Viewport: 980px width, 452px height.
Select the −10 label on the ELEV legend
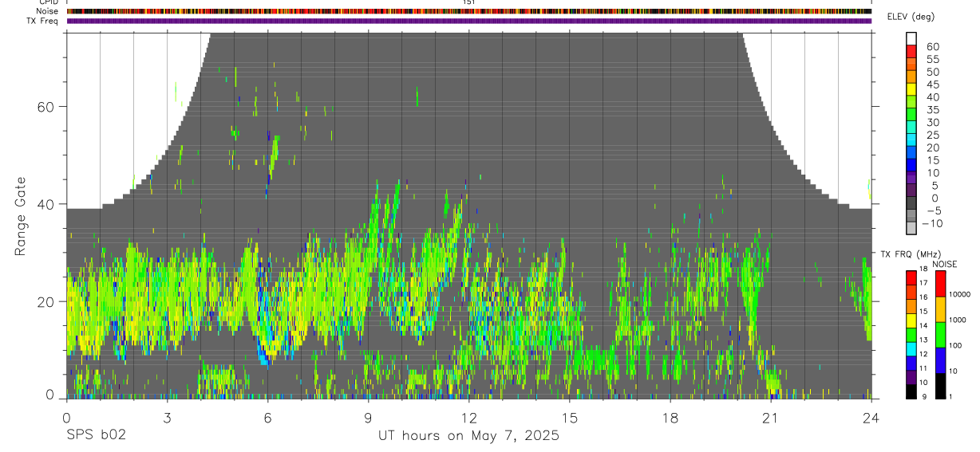[931, 224]
